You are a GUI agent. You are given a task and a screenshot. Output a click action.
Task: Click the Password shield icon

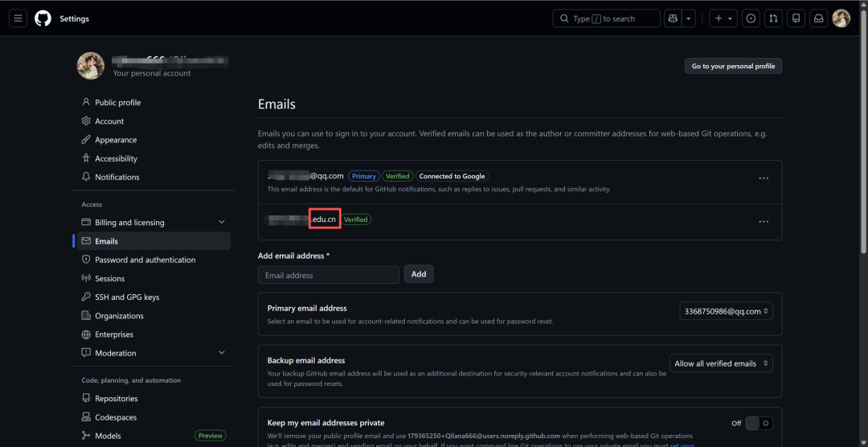click(x=86, y=260)
